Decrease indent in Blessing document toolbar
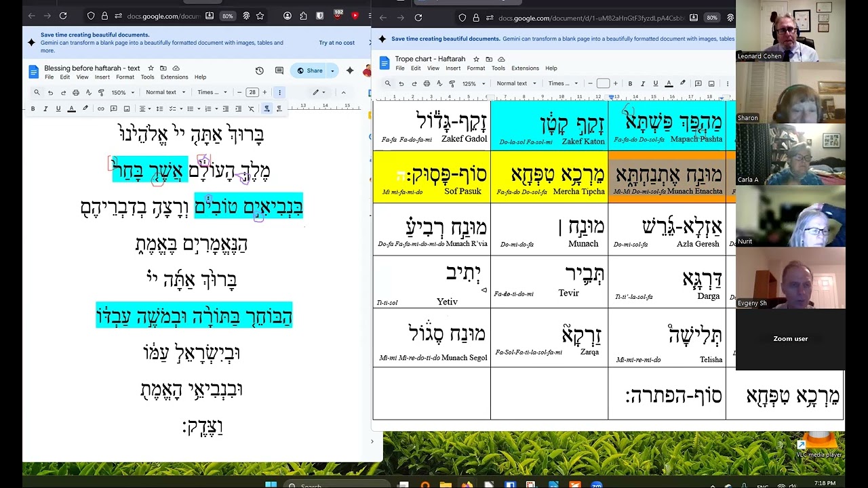Image resolution: width=868 pixels, height=488 pixels. tap(226, 108)
